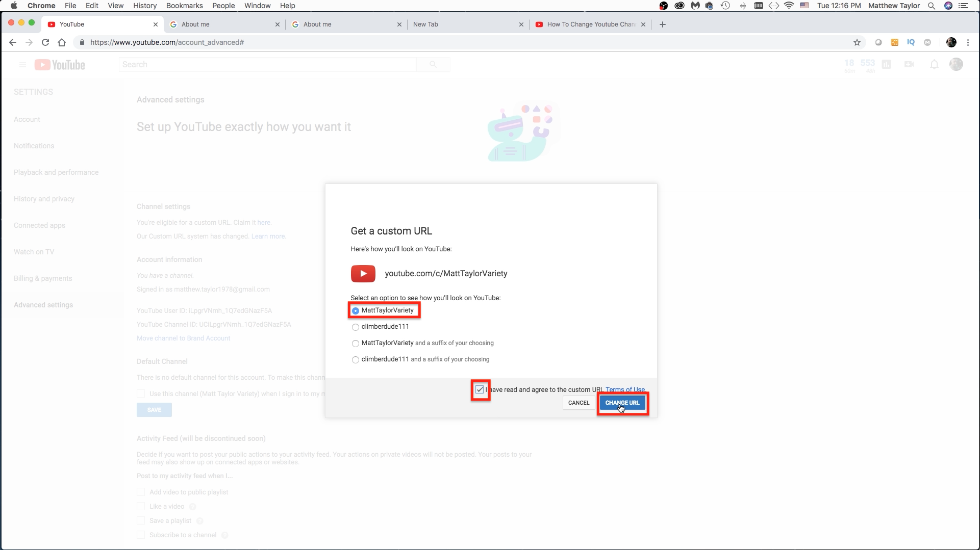The width and height of the screenshot is (980, 550).
Task: Open Connected apps settings
Action: point(39,225)
